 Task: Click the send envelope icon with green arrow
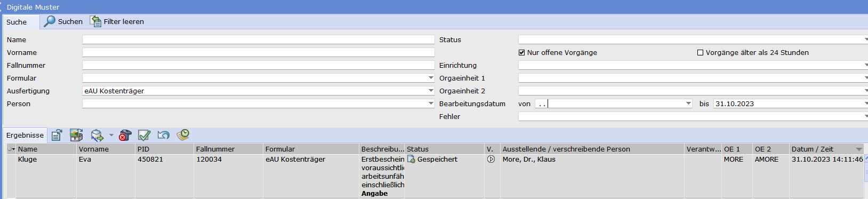coord(97,135)
